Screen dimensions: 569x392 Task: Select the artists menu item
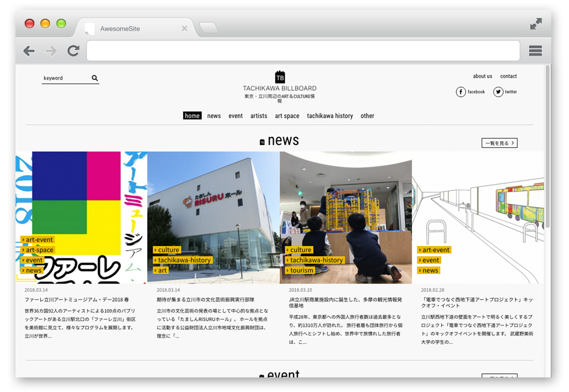point(259,116)
